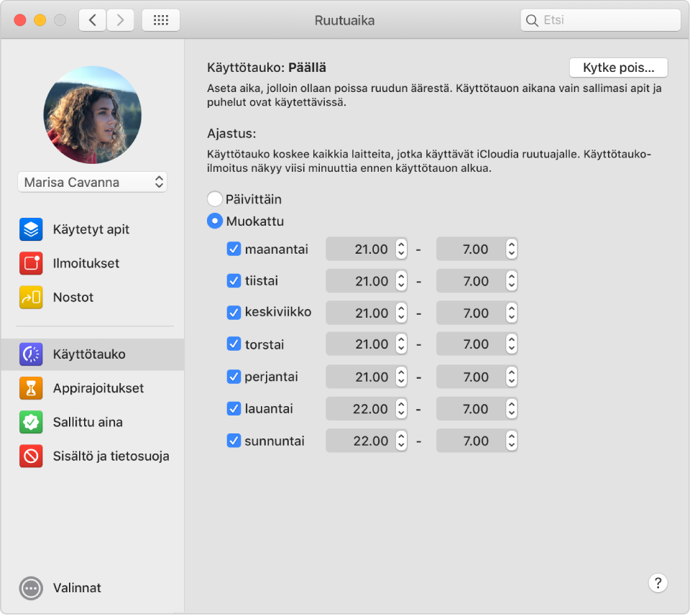Show all preferences grid icon
The height and width of the screenshot is (616, 690).
[160, 20]
